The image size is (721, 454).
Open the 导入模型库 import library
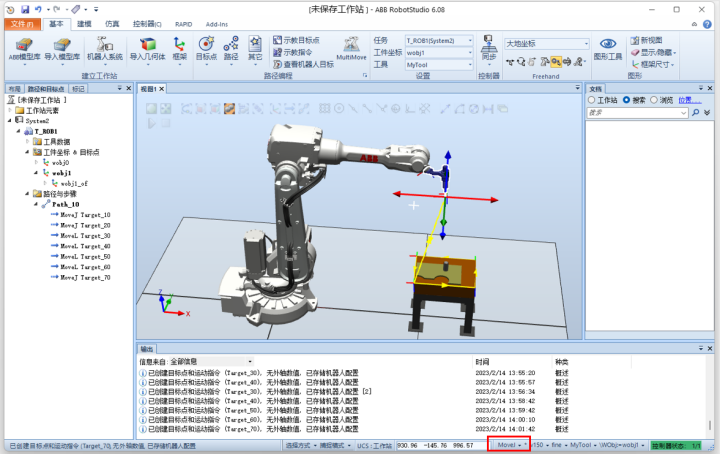(x=62, y=49)
